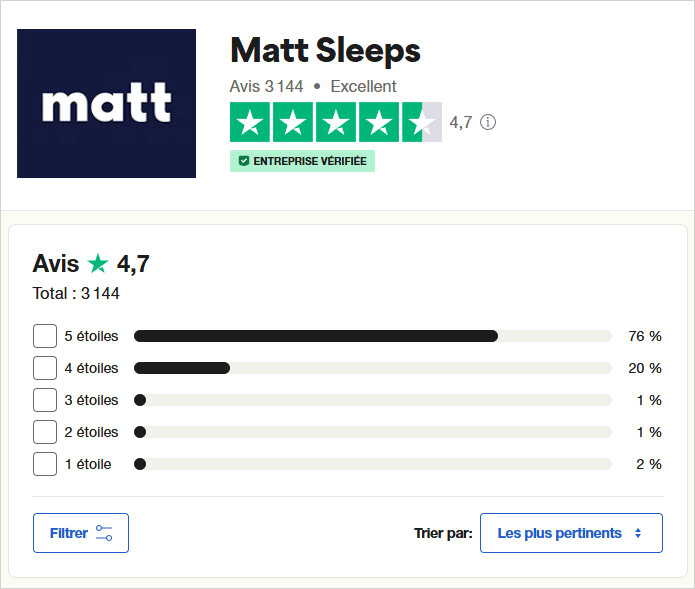695x589 pixels.
Task: Toggle the 1 étoile checkbox
Action: [45, 464]
